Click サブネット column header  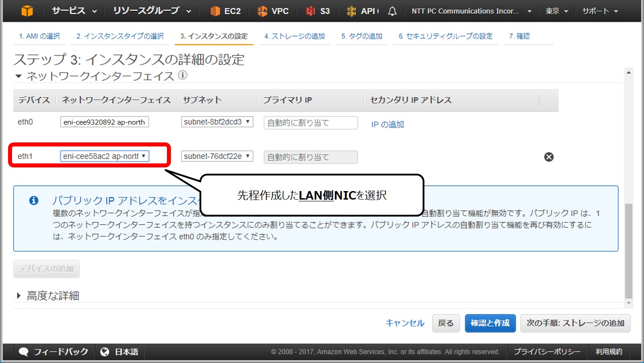(x=202, y=100)
